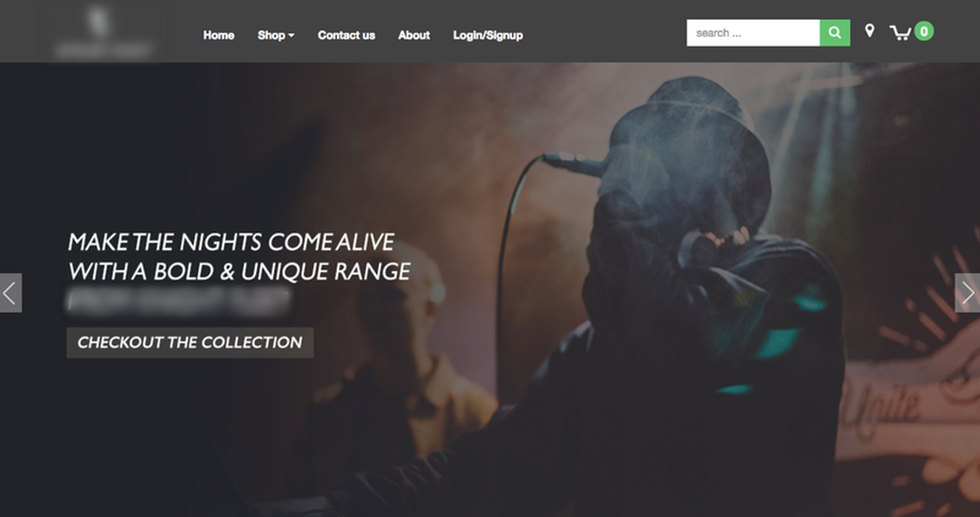
Task: Click the green magnifier search button
Action: click(x=835, y=33)
